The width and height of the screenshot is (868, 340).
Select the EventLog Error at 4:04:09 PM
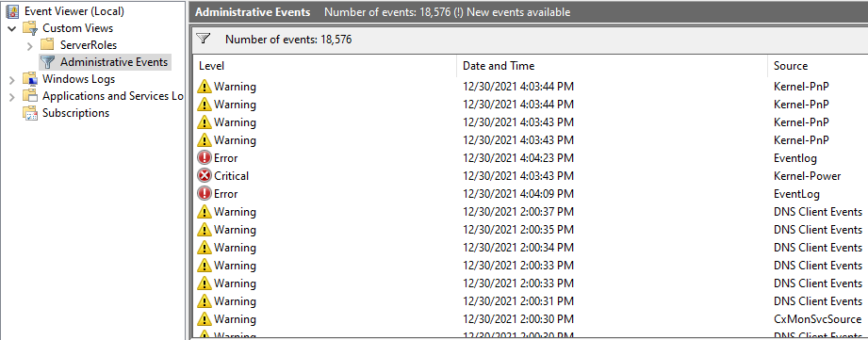click(531, 194)
